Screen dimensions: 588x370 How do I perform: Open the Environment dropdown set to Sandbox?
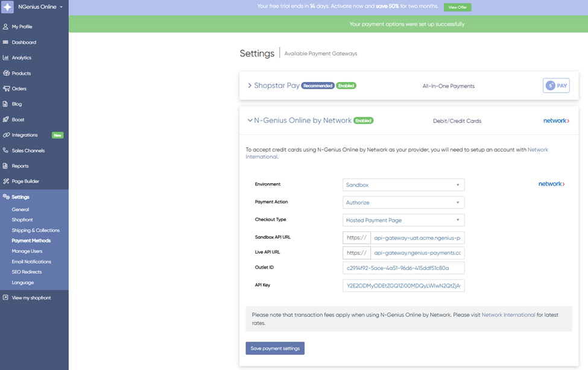403,185
